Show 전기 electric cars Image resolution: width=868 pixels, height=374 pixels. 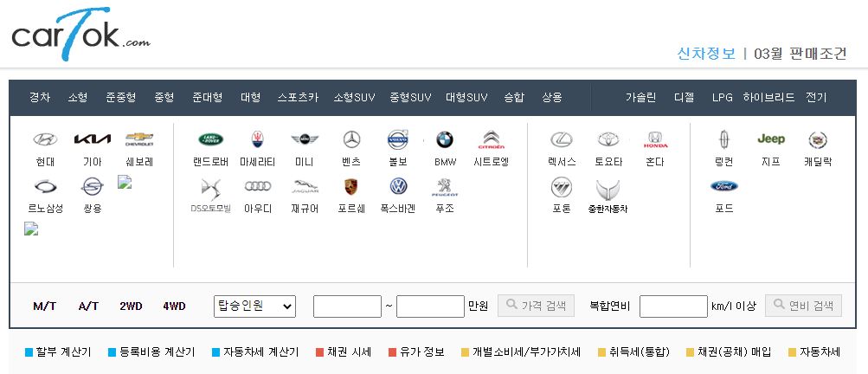tap(816, 98)
